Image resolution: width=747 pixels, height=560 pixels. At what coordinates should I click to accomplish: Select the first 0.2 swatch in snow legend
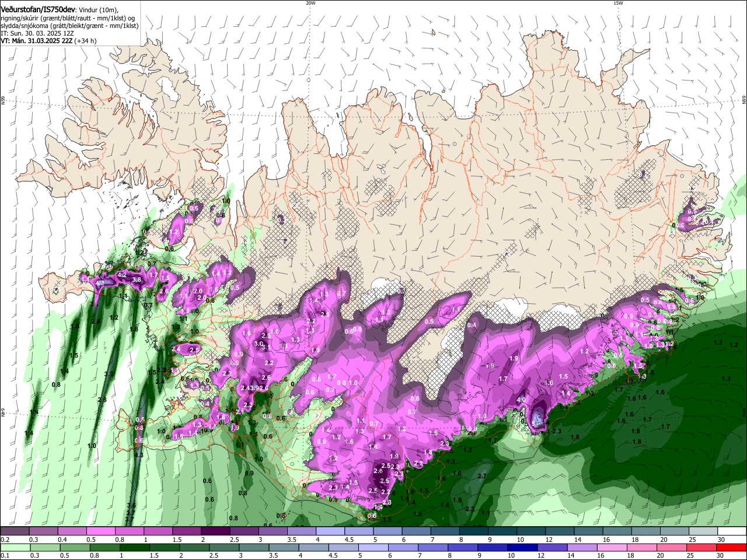tap(15, 531)
